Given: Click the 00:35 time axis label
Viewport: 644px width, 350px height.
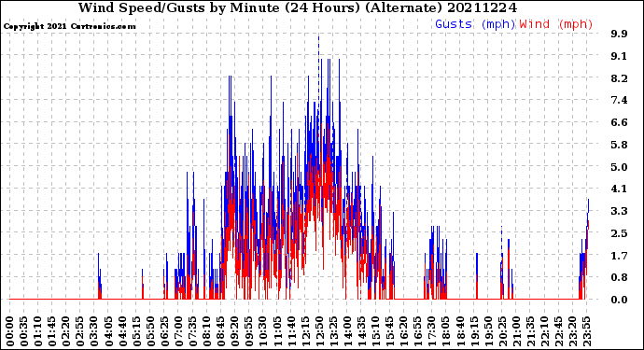Looking at the screenshot, I should [24, 331].
